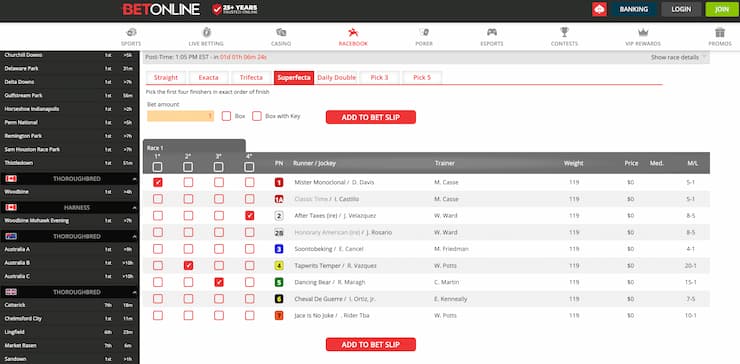This screenshot has width=740, height=364.
Task: Collapse the Australia Thoroughbred group
Action: [134, 237]
